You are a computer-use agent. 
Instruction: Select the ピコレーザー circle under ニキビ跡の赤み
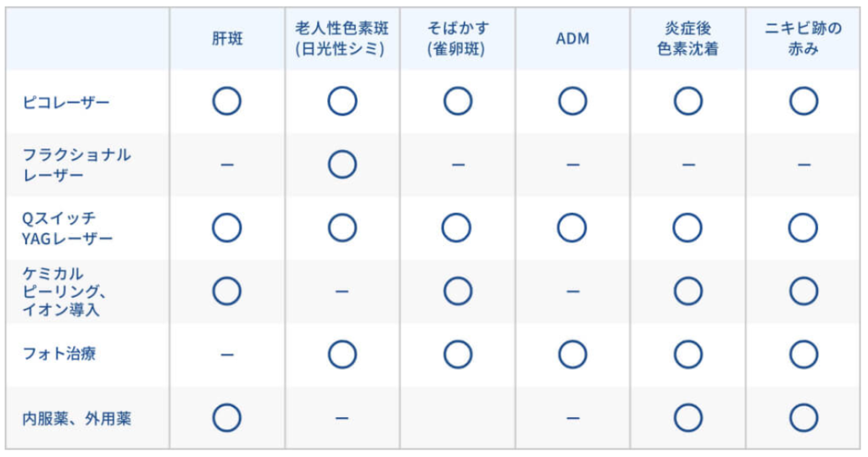click(804, 102)
